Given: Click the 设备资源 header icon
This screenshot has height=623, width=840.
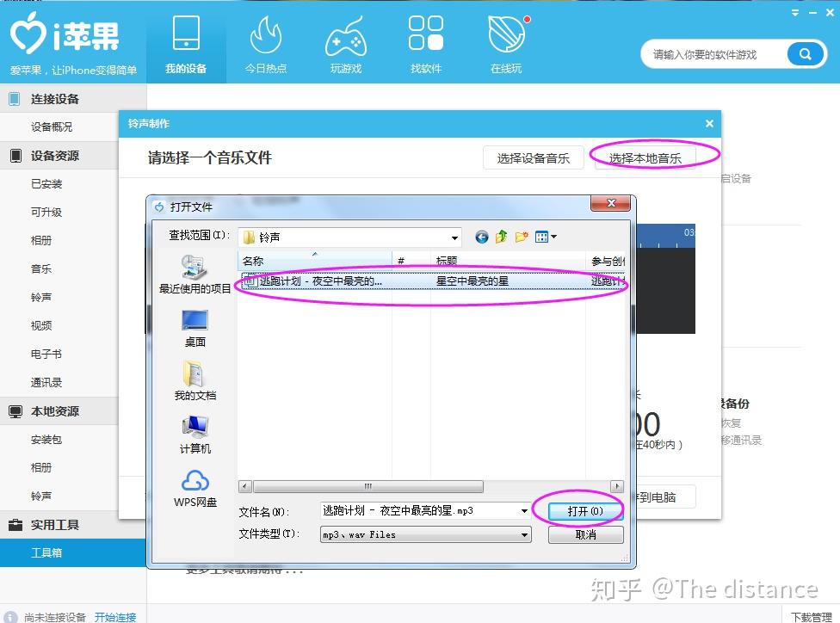Looking at the screenshot, I should (x=16, y=156).
